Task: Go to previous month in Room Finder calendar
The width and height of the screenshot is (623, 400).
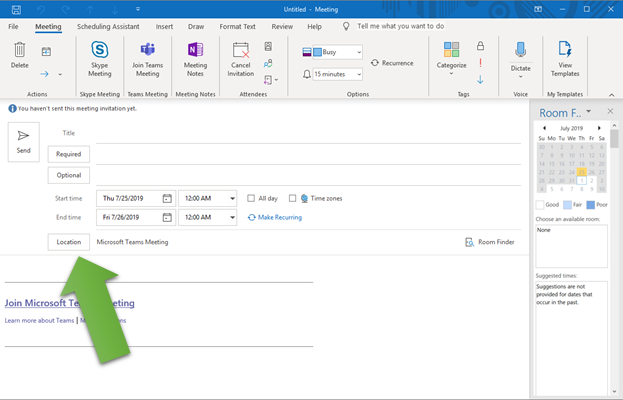Action: click(544, 128)
